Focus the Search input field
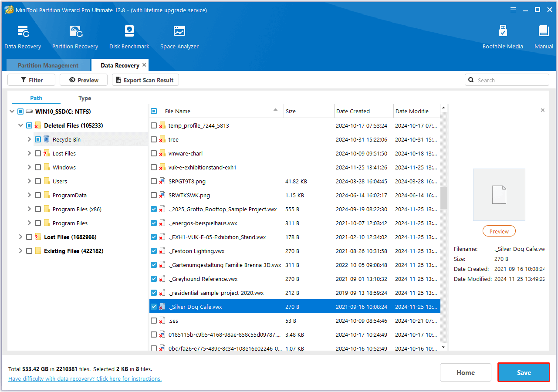The image size is (558, 392). [x=507, y=80]
